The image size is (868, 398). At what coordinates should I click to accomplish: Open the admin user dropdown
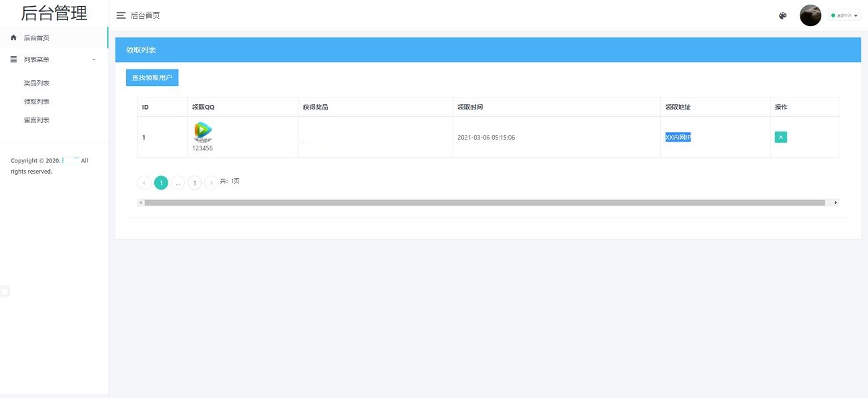pyautogui.click(x=845, y=15)
